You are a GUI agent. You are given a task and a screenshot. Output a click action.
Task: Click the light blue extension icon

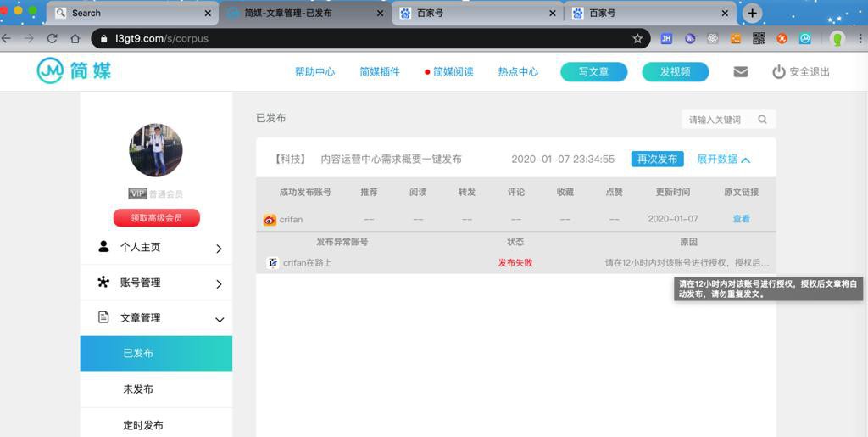point(805,38)
